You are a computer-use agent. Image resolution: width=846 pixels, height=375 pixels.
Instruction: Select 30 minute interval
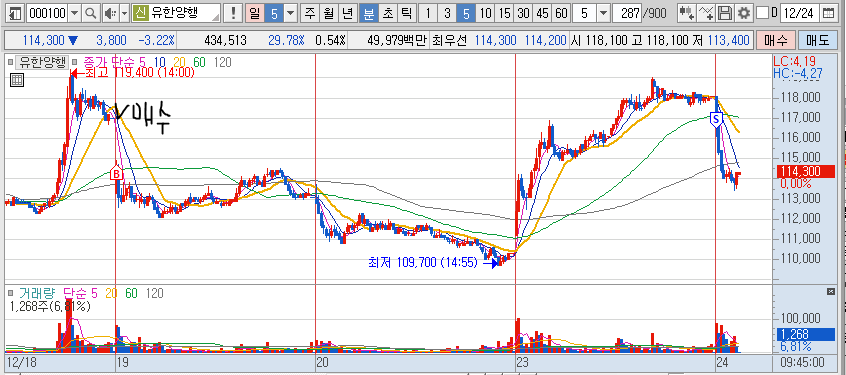click(523, 13)
